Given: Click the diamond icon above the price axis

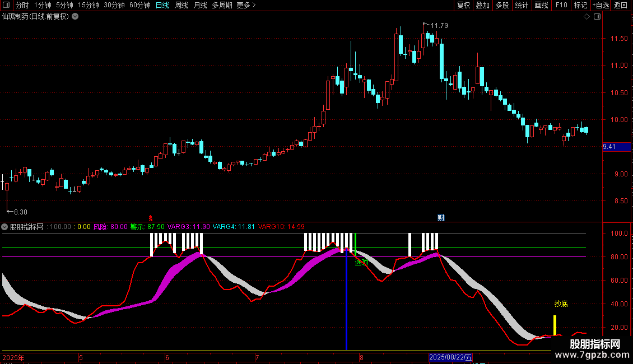Looking at the screenshot, I should 587,17.
